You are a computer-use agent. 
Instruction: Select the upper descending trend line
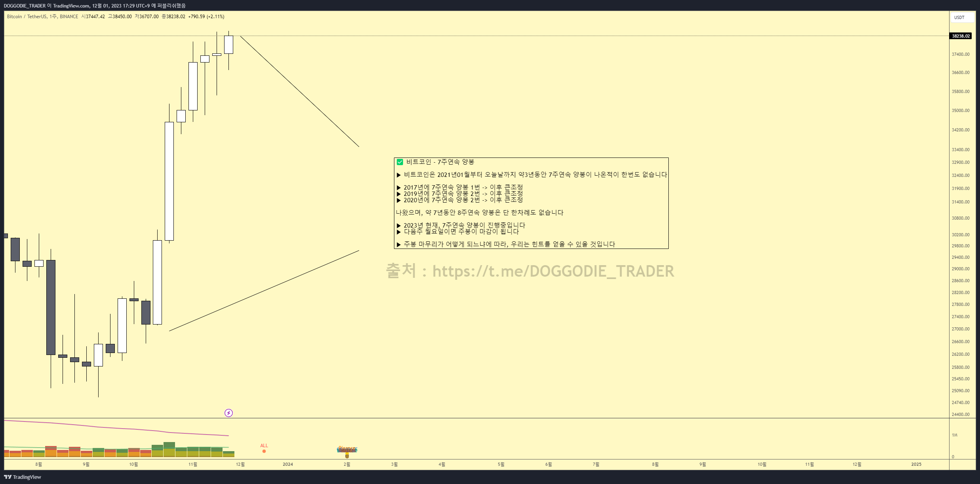tap(299, 91)
